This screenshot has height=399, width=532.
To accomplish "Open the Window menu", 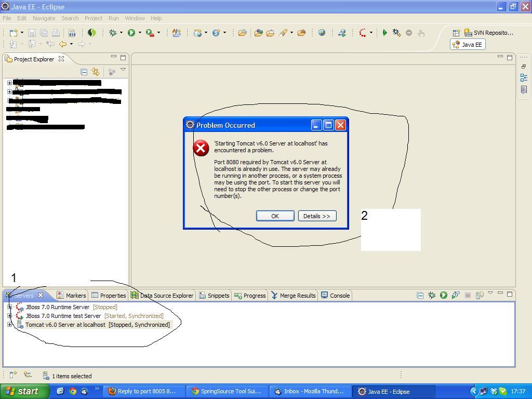I will coord(135,18).
